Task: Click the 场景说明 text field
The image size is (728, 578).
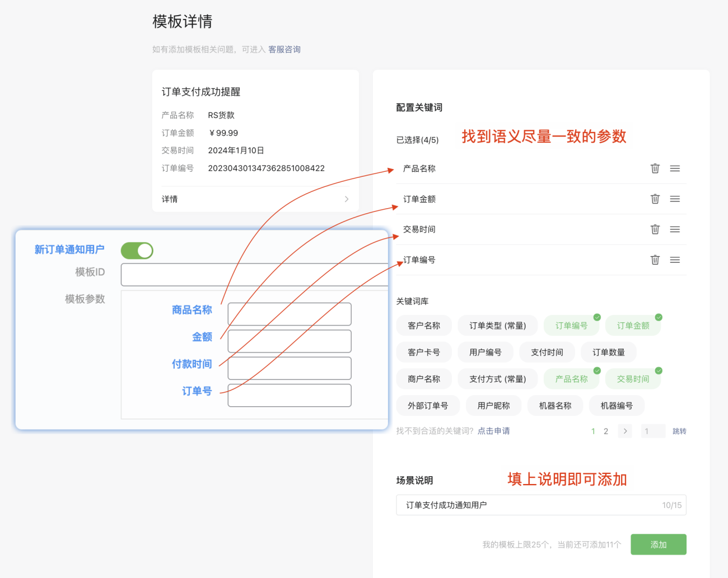Action: point(541,505)
